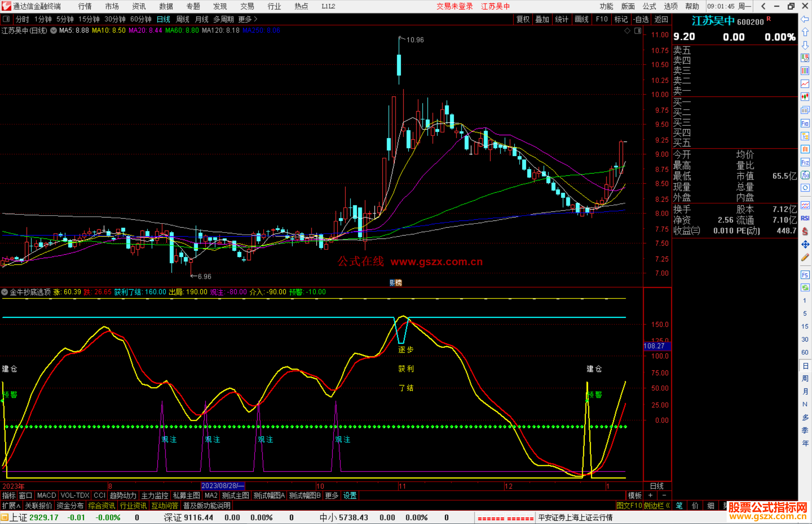Open the F10 info sidebar icon
The width and height of the screenshot is (812, 524).
805,123
